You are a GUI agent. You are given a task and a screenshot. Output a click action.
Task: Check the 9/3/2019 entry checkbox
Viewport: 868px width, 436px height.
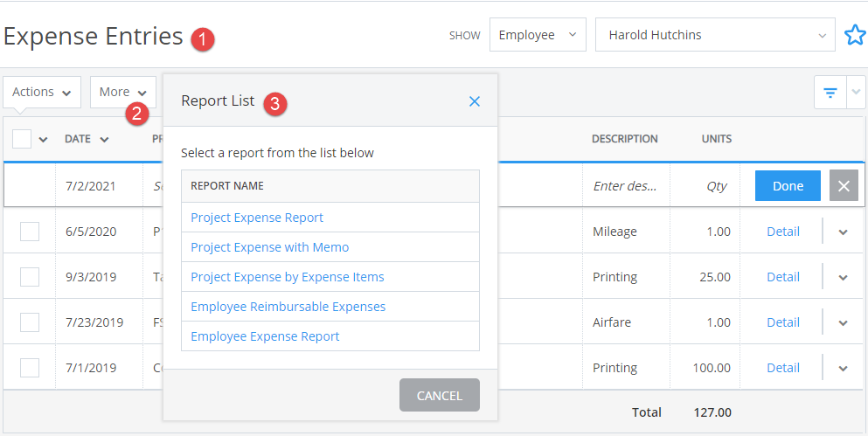(30, 277)
